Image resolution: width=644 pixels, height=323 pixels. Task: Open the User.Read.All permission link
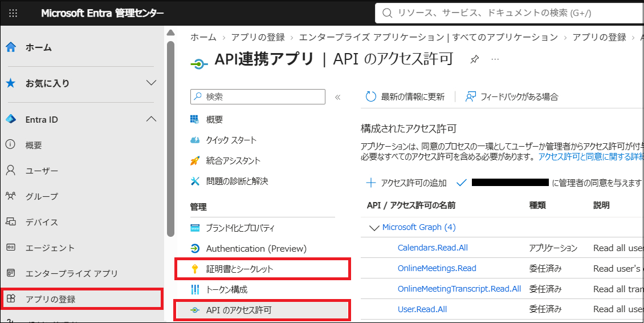click(x=422, y=309)
